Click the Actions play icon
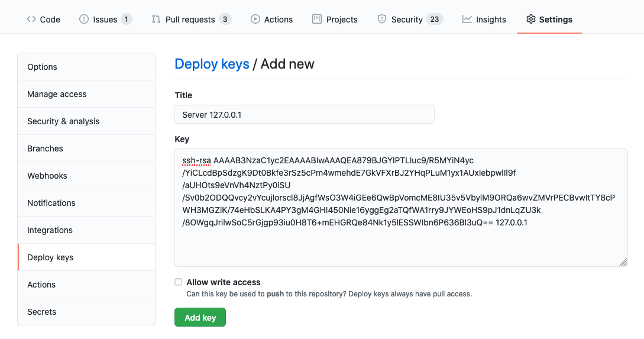This screenshot has height=339, width=644. click(255, 20)
